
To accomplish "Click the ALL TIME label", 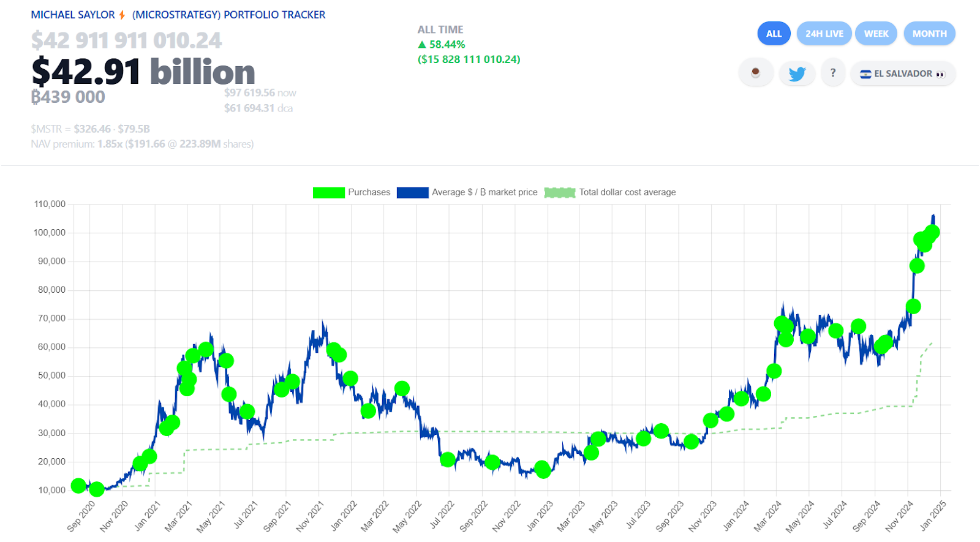I will (x=440, y=29).
